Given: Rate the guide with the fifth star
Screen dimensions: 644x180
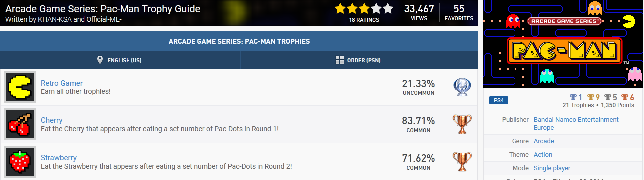Looking at the screenshot, I should (388, 8).
